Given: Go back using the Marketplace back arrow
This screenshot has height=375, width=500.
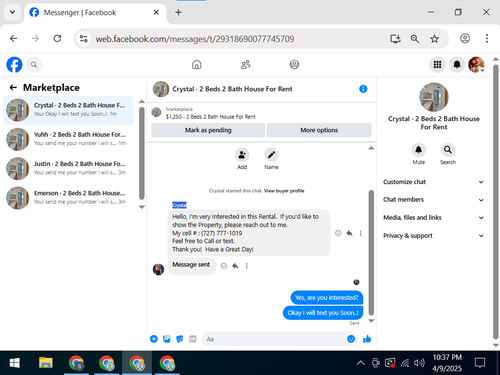Looking at the screenshot, I should point(13,88).
